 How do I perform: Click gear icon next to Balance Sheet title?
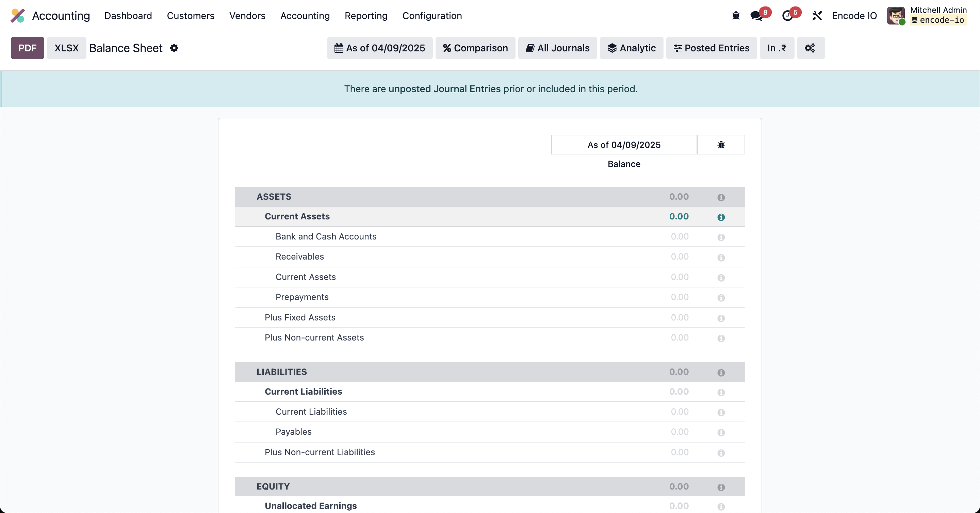point(174,48)
